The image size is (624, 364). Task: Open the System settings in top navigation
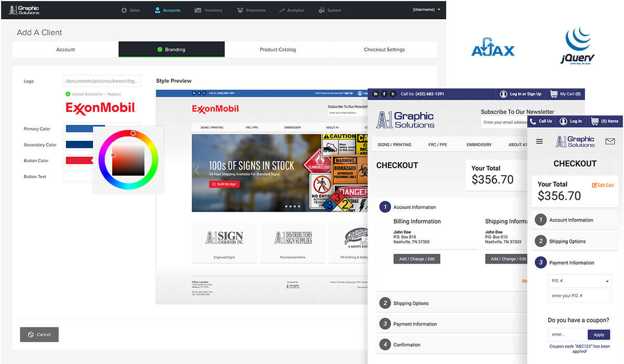pyautogui.click(x=330, y=10)
